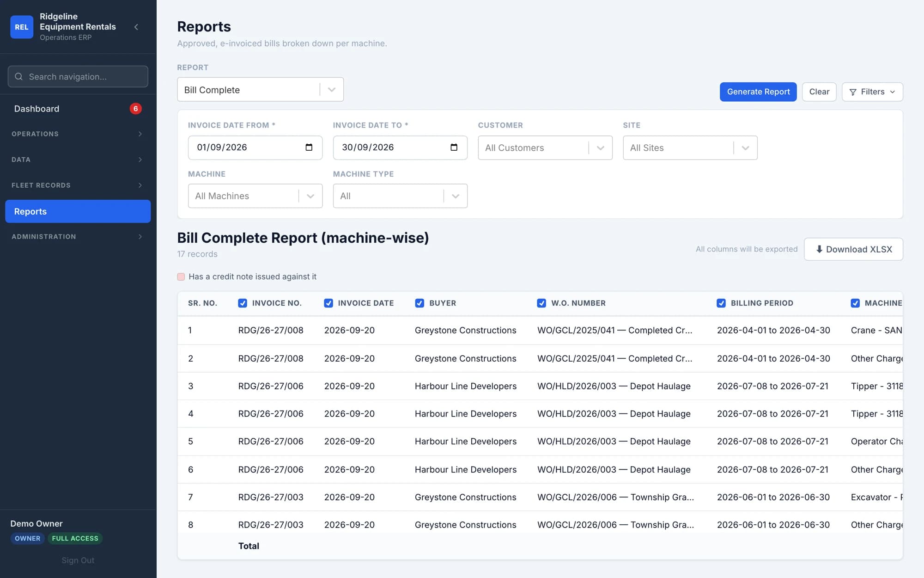The image size is (924, 578).
Task: Click the OWNER role badge
Action: [27, 538]
